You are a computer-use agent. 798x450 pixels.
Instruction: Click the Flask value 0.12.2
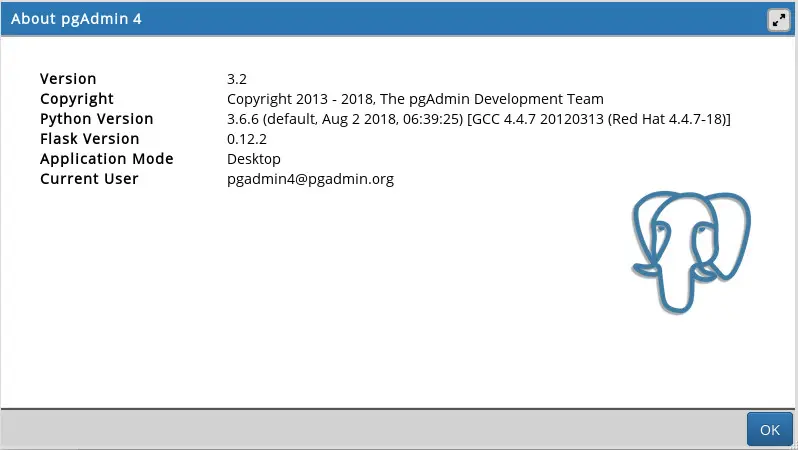click(247, 139)
